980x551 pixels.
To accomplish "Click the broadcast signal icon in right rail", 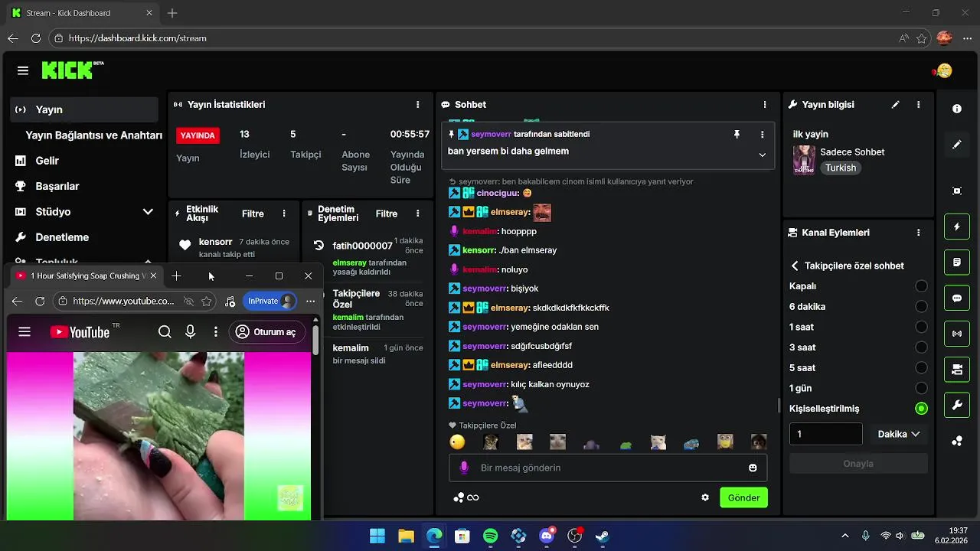I will point(957,334).
